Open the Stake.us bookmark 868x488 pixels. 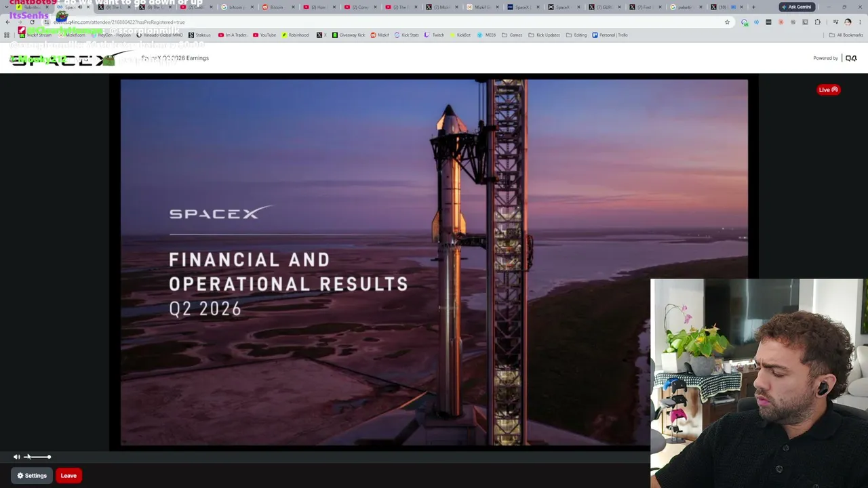(x=199, y=35)
